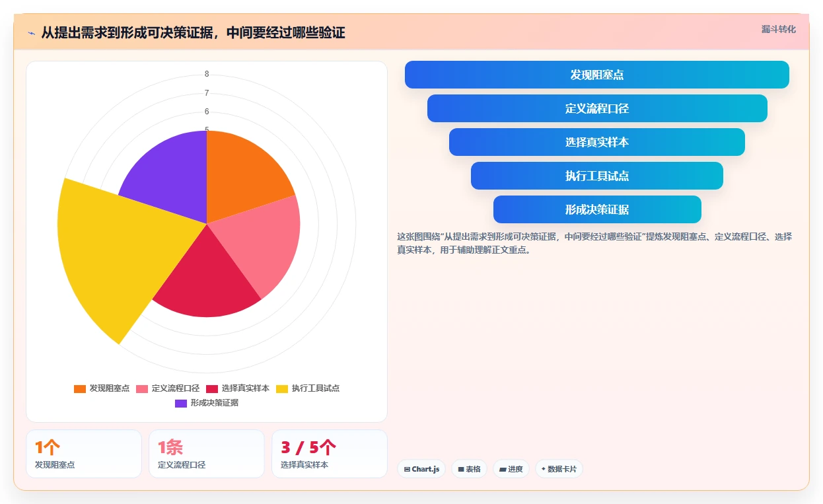The height and width of the screenshot is (504, 823).
Task: Click the 选择真实样本 funnel bar
Action: (x=597, y=142)
